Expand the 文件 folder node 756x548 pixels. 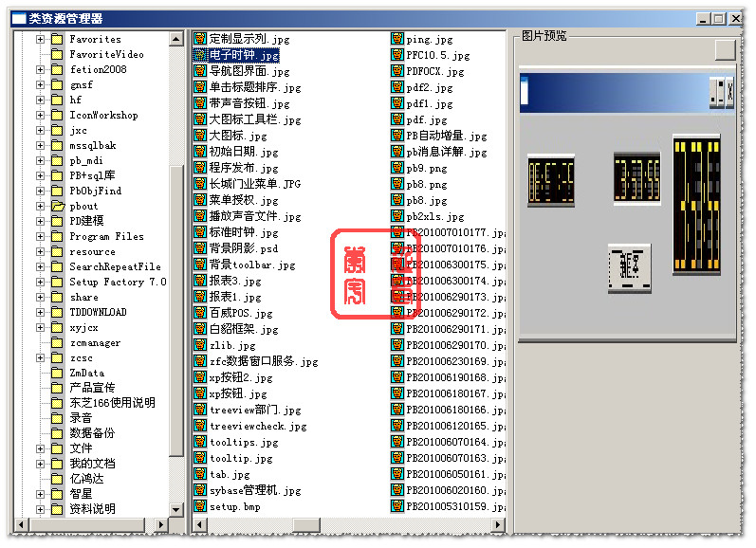41,448
